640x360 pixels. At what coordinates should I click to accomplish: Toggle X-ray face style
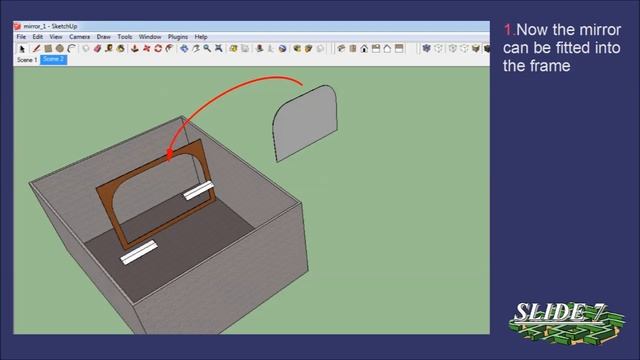[x=427, y=49]
